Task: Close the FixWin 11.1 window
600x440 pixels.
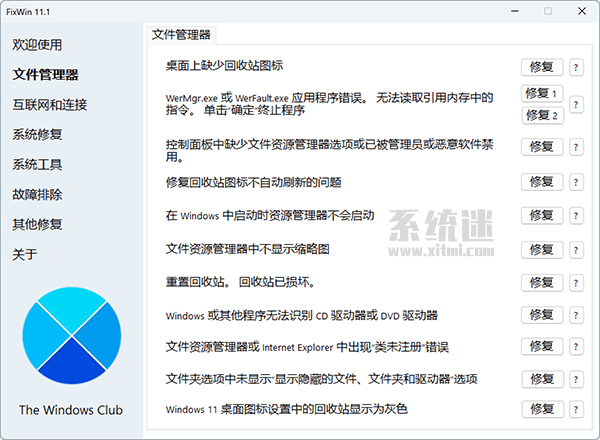Action: tap(582, 11)
